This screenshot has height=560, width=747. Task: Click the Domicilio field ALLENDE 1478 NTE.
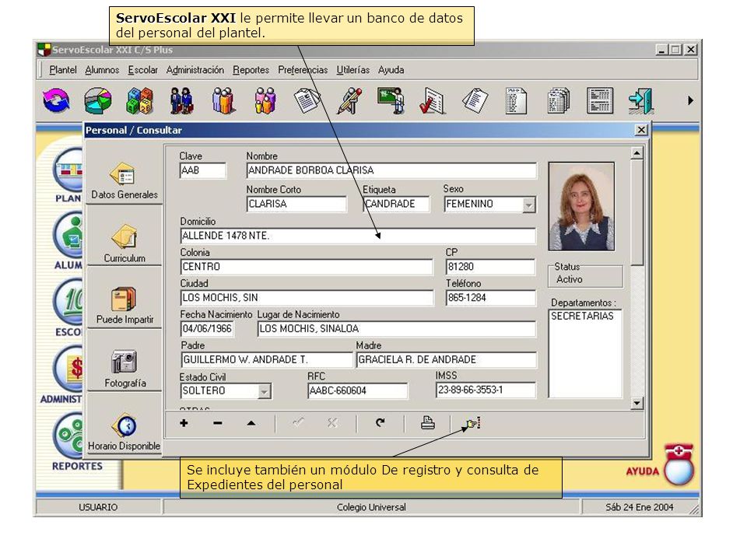pos(358,236)
